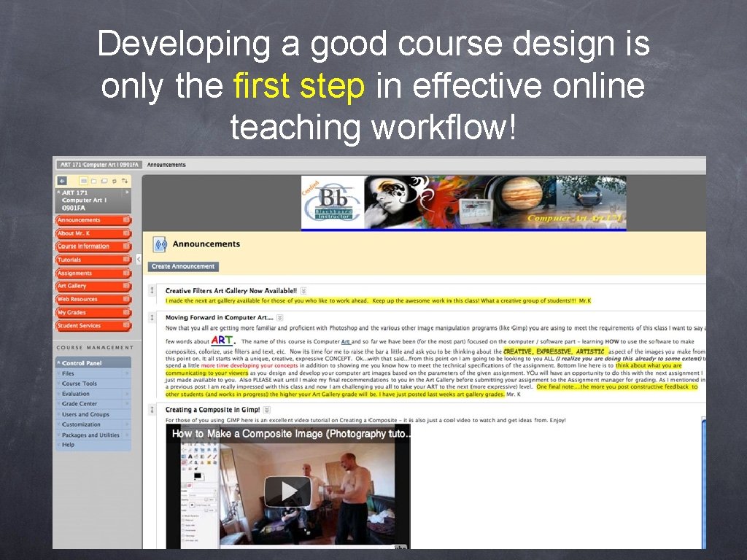Screen dimensions: 747x560
Task: Play the How to Make a Composite video
Action: [287, 490]
